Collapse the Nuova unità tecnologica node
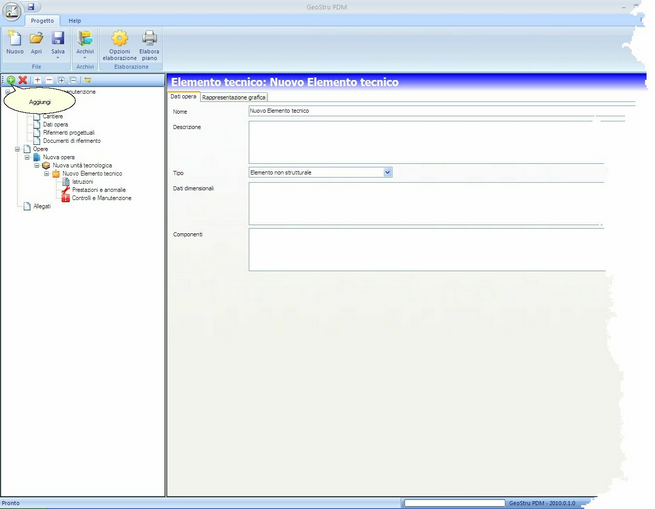This screenshot has width=655, height=509. point(37,165)
